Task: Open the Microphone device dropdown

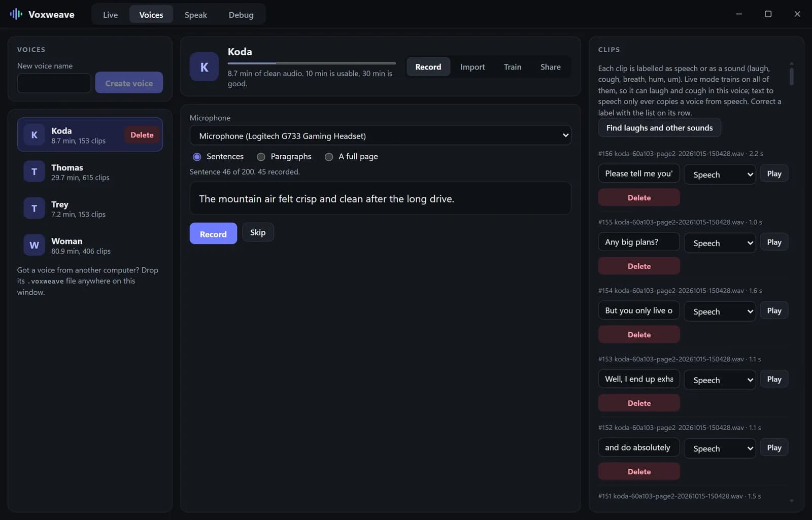Action: point(380,135)
